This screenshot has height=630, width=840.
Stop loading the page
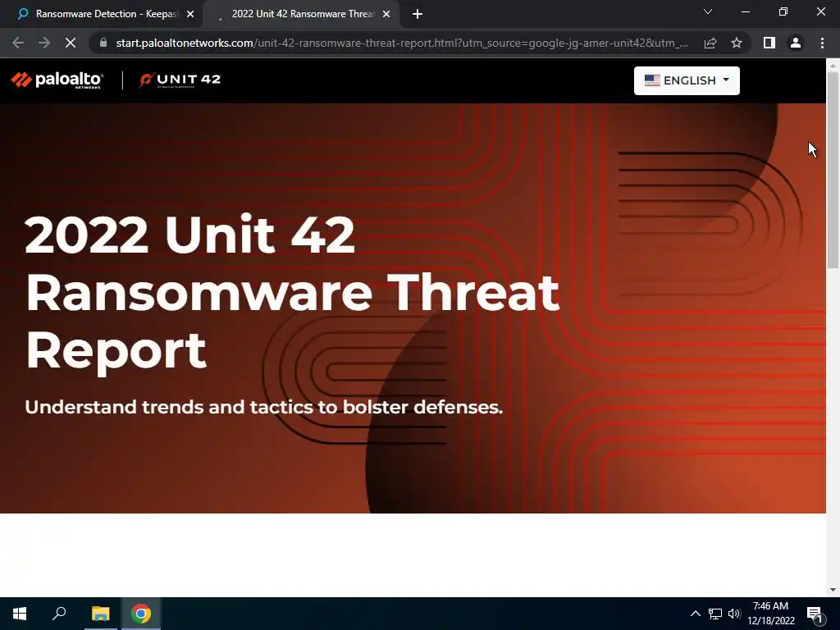click(x=71, y=43)
